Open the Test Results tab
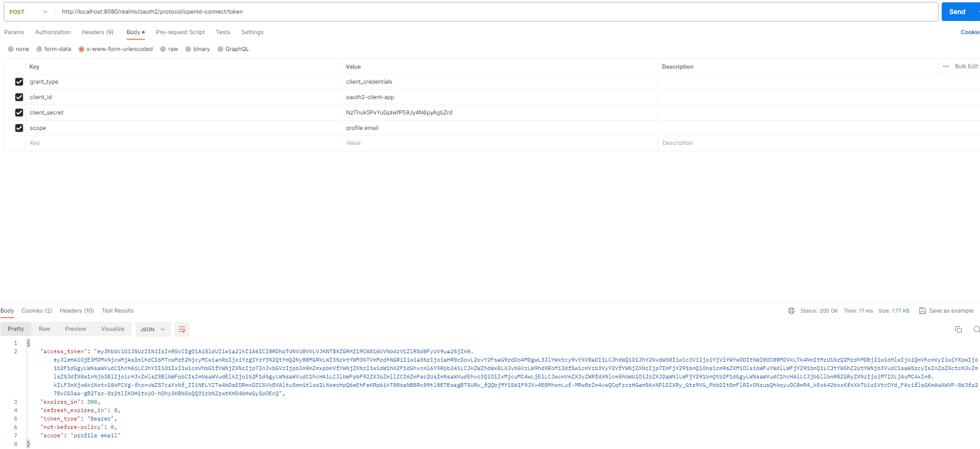The image size is (980, 449). click(118, 311)
